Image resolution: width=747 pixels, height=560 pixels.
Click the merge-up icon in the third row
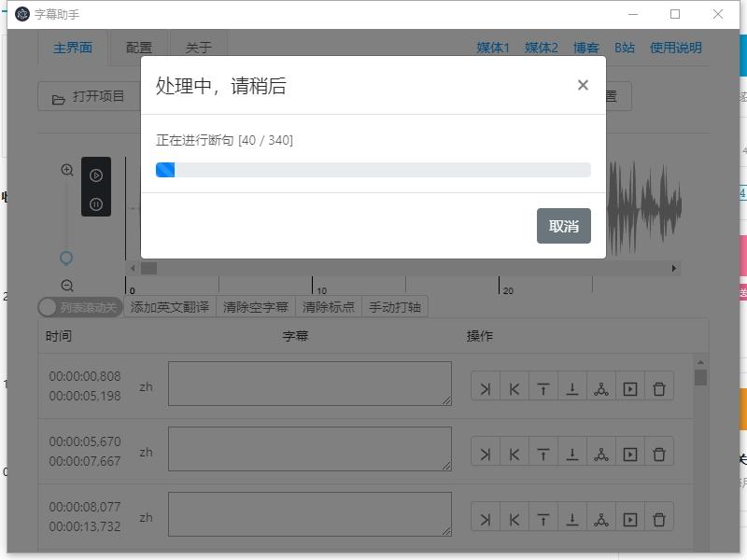[543, 519]
